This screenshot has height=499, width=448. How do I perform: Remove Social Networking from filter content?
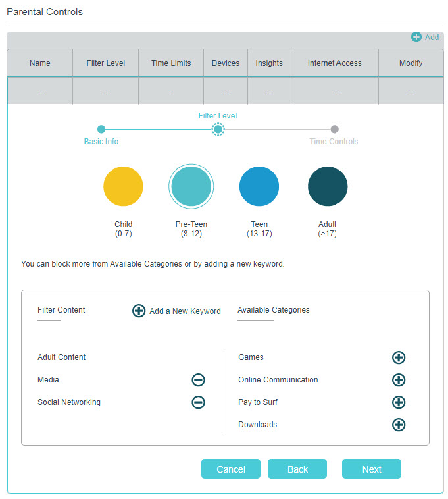point(198,402)
